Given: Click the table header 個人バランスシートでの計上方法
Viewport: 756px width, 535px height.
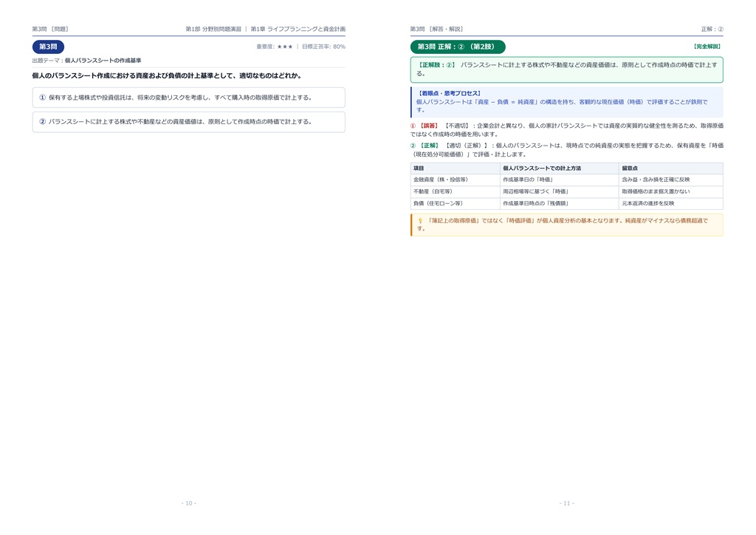Looking at the screenshot, I should pyautogui.click(x=542, y=168).
